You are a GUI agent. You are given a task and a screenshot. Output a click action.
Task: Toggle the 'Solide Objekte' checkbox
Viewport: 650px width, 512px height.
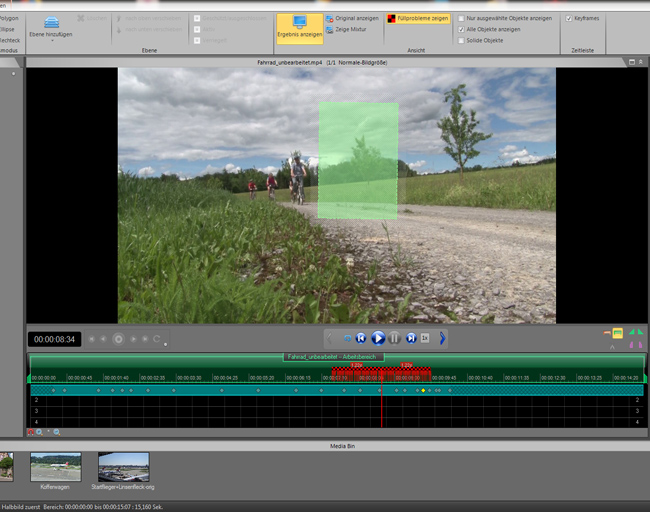coord(461,41)
